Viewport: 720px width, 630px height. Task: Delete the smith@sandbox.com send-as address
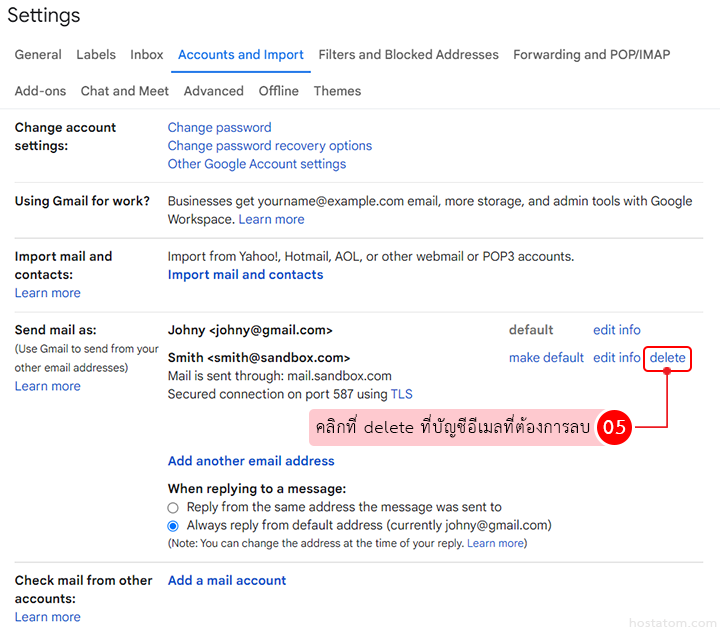[667, 358]
